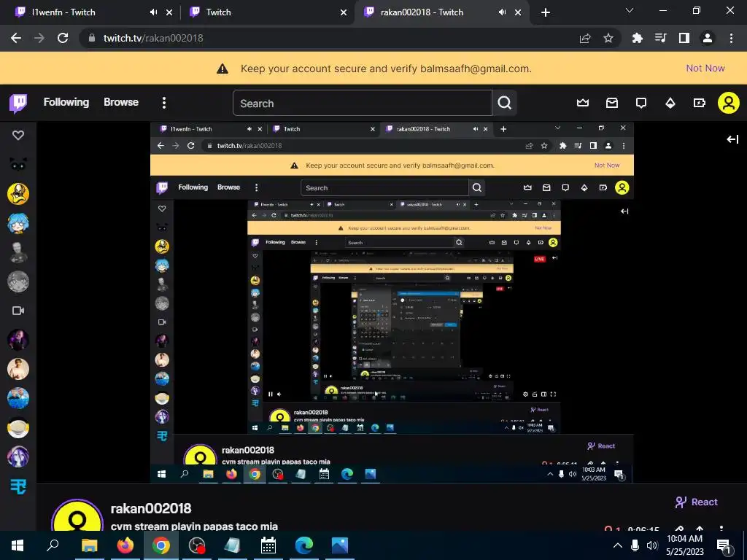This screenshot has height=560, width=747.
Task: Open Microsoft Edge from taskbar
Action: point(304,545)
